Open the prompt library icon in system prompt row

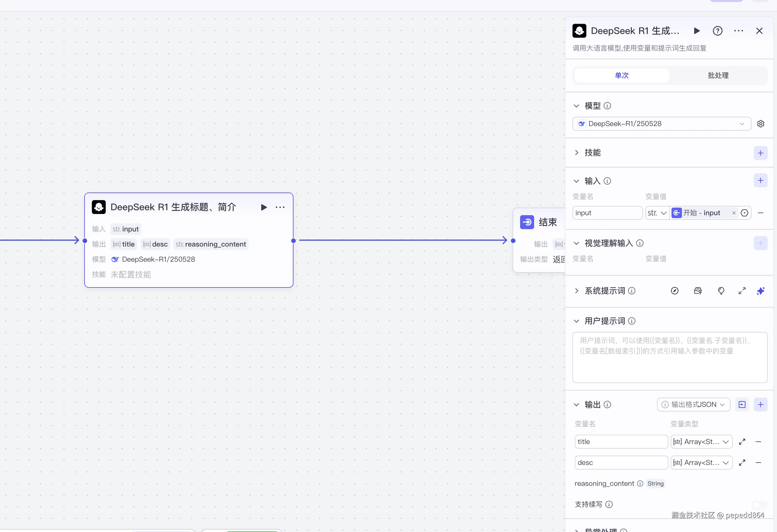click(x=698, y=291)
